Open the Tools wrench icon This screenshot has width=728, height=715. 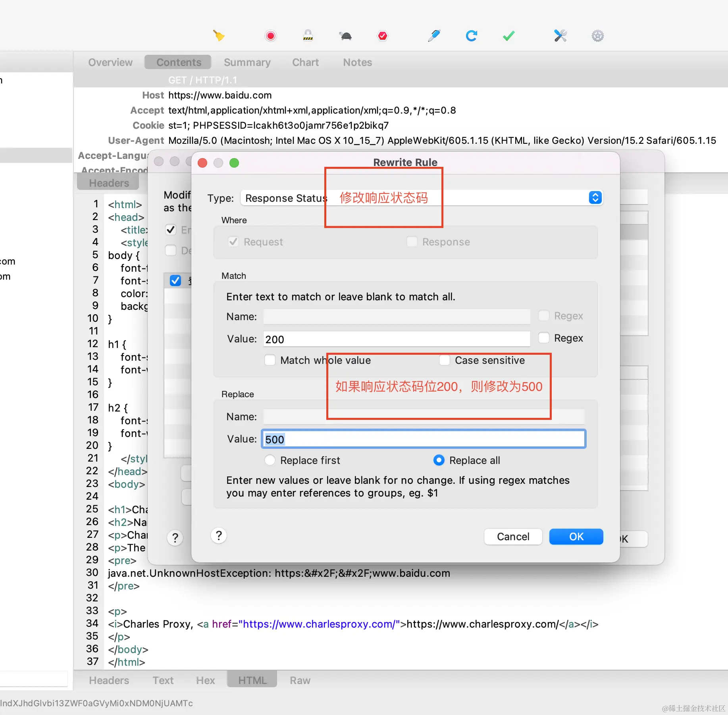pyautogui.click(x=560, y=36)
